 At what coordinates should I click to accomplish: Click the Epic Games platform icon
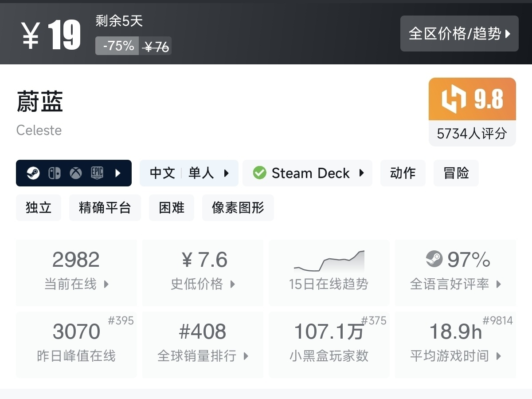(97, 173)
